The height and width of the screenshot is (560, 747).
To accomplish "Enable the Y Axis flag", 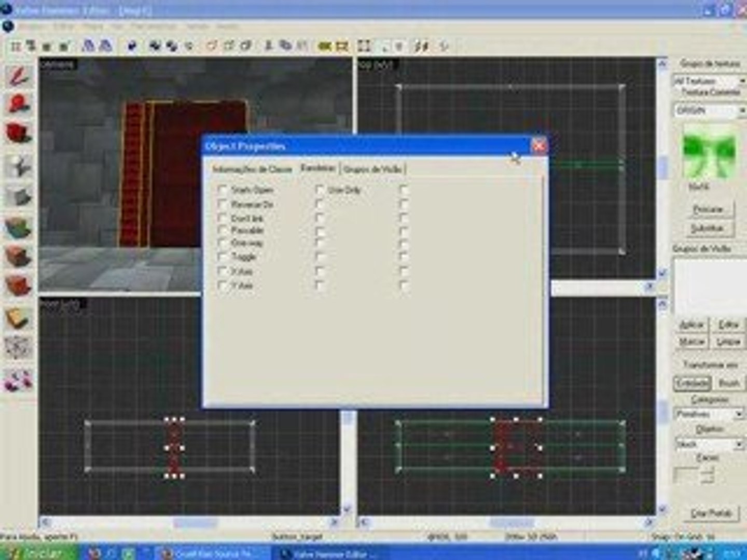I will (x=223, y=285).
